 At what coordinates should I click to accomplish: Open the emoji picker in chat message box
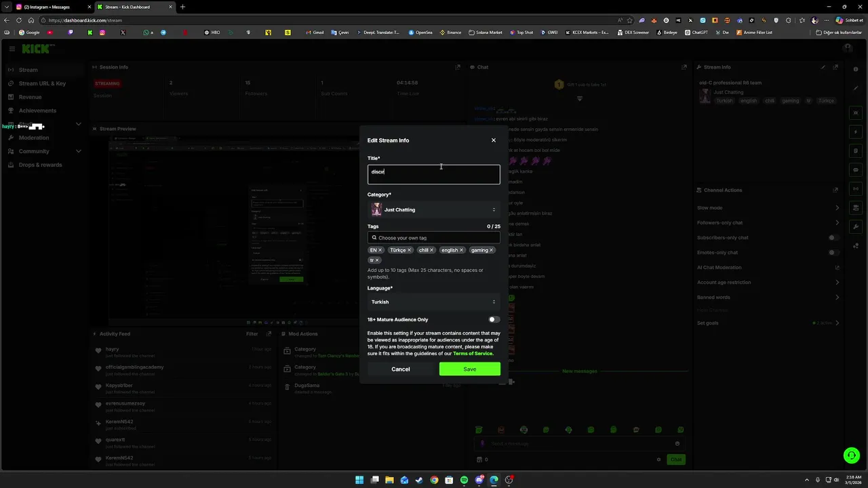pos(677,443)
